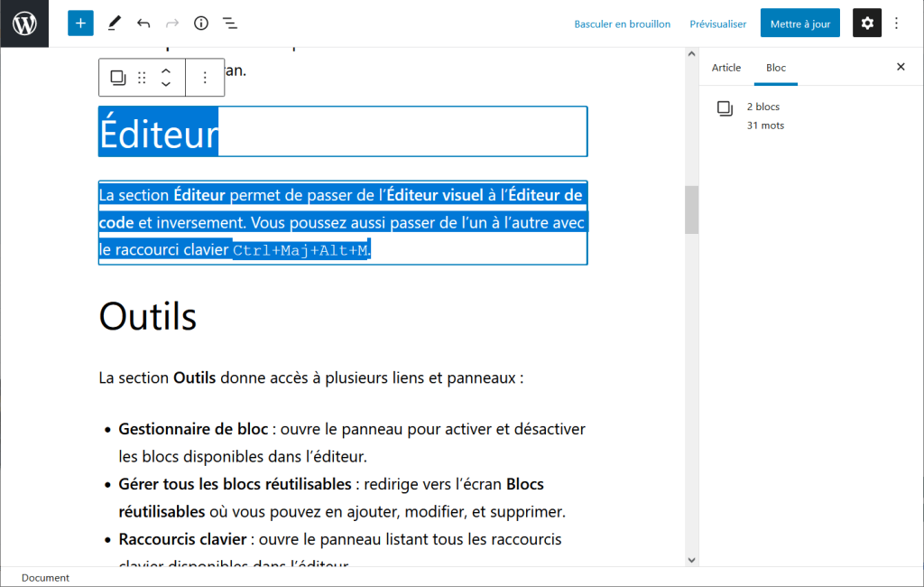Open the content details info icon
The height and width of the screenshot is (587, 924).
coord(201,23)
